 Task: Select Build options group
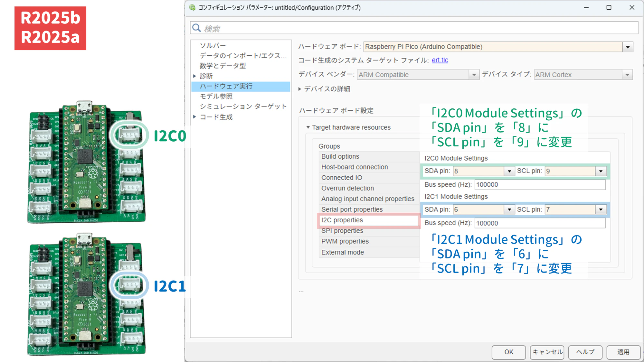(369, 156)
